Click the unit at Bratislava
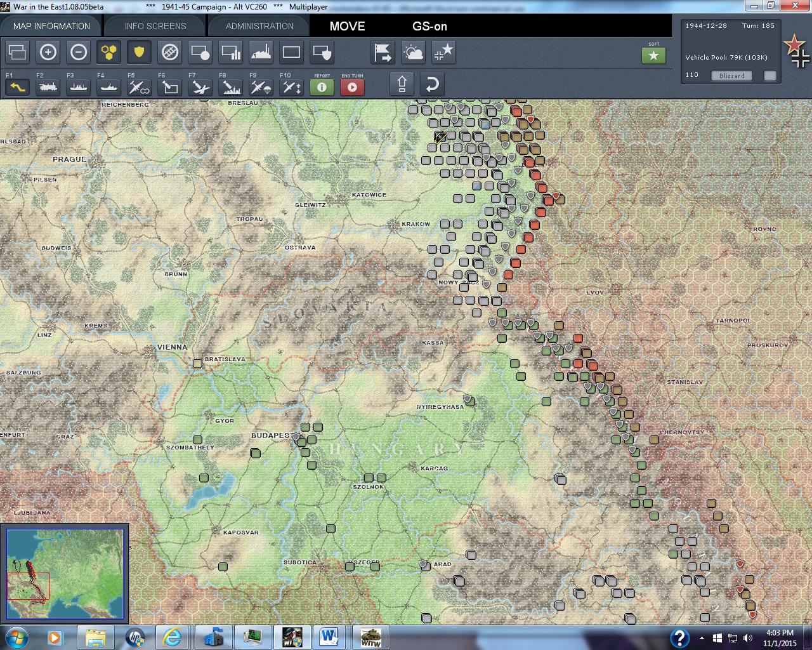This screenshot has height=650, width=812. (x=197, y=363)
